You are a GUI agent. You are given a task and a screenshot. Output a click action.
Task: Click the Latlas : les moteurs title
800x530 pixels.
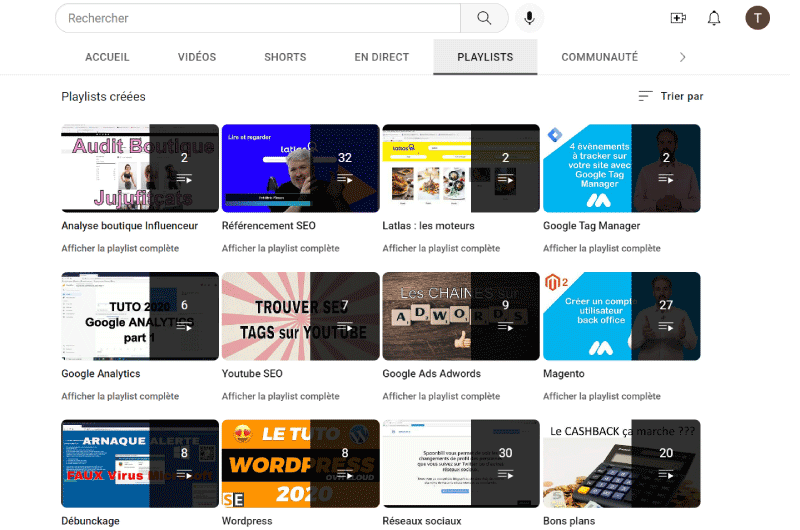[429, 225]
